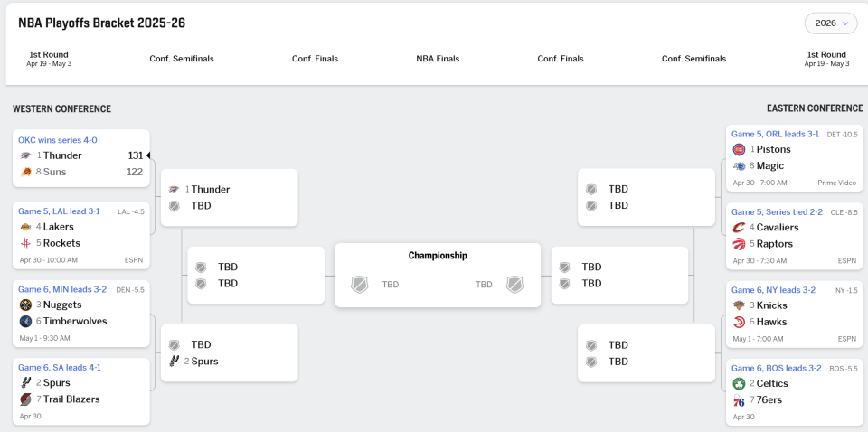Image resolution: width=868 pixels, height=432 pixels.
Task: Select the Timberwolves logo icon
Action: pyautogui.click(x=25, y=322)
